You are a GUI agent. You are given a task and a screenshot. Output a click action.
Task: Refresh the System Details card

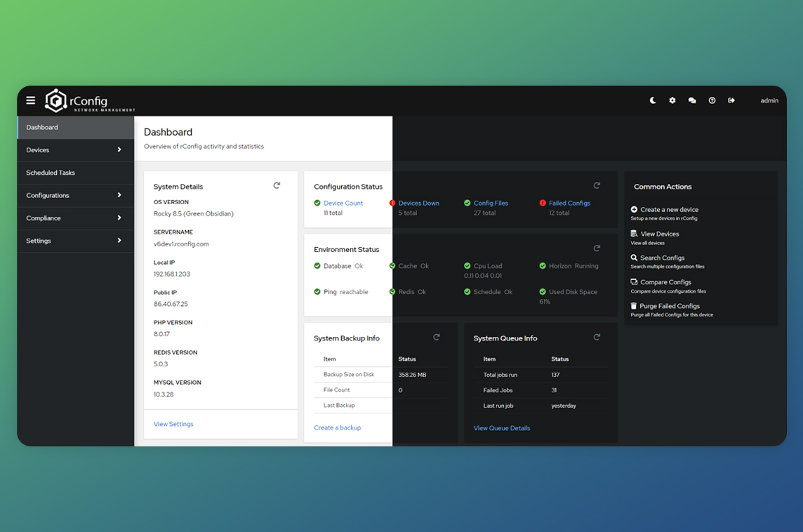277,185
